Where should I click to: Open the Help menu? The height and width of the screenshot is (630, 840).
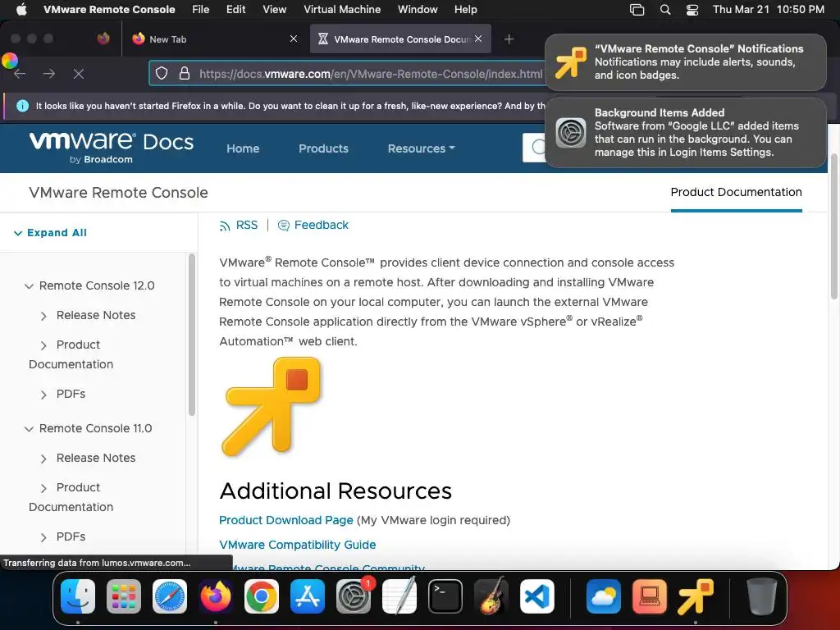[466, 9]
